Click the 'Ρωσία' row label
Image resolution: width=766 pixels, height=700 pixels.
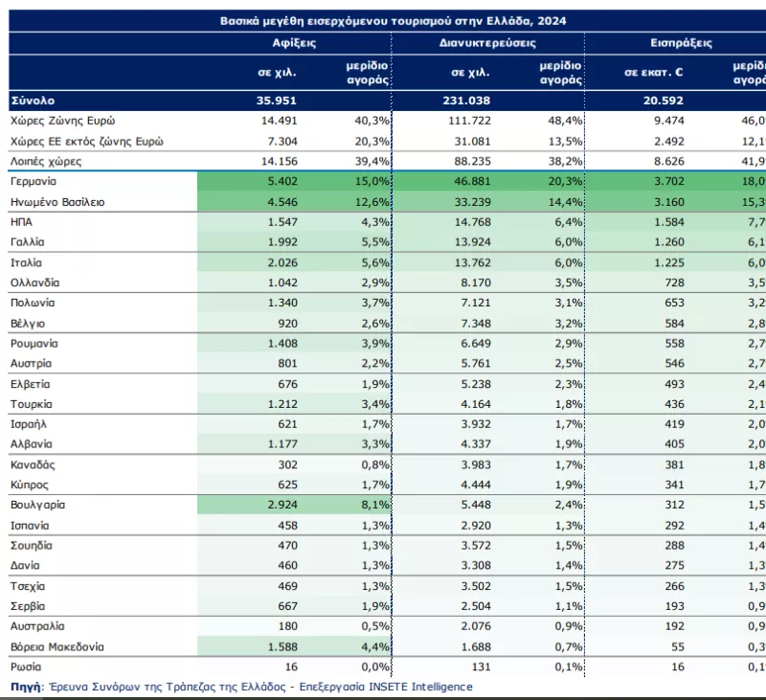click(x=27, y=666)
